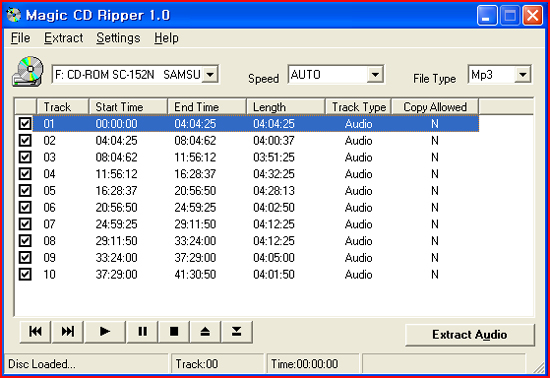The height and width of the screenshot is (378, 550).
Task: Click the window resize grip corner
Action: [538, 367]
